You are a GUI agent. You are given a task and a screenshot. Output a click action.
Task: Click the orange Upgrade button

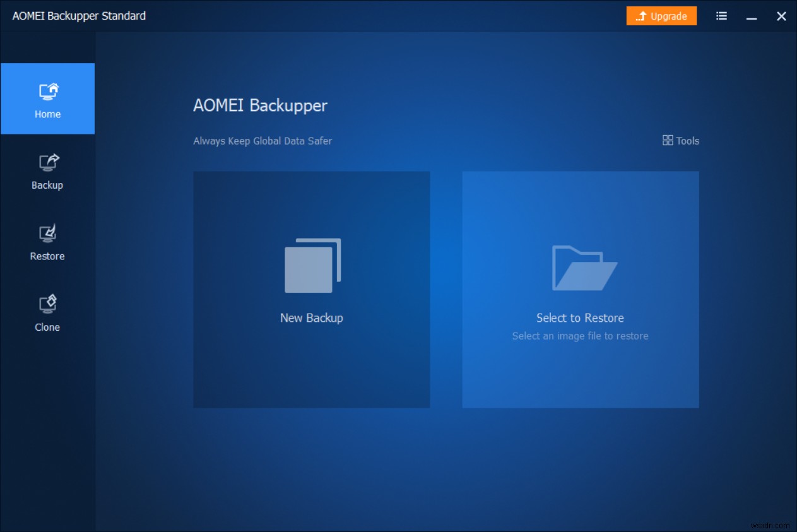click(x=661, y=16)
